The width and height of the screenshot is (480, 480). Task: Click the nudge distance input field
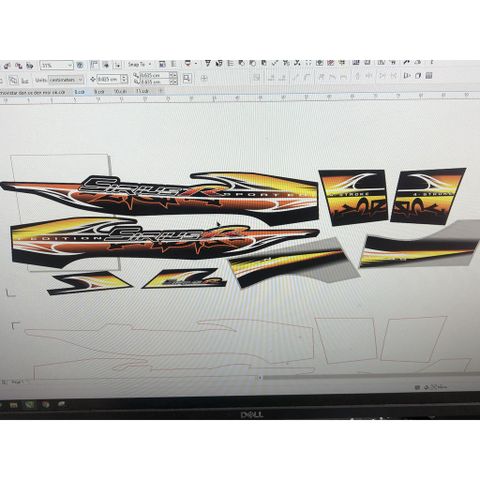(108, 79)
